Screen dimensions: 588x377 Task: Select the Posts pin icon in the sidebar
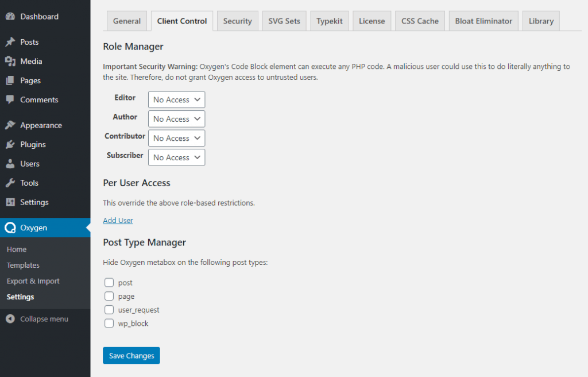11,41
